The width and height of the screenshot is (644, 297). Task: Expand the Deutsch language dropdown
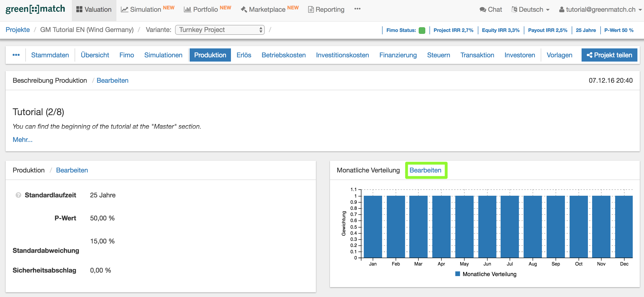[531, 9]
